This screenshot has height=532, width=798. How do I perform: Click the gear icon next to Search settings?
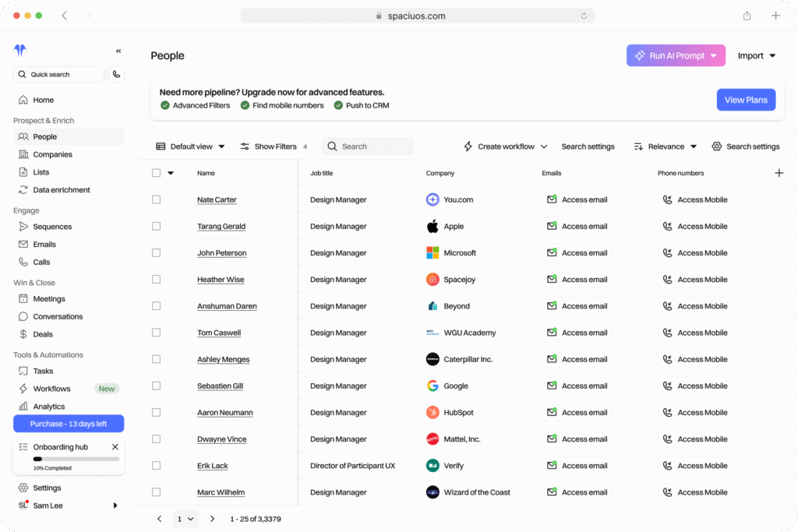[717, 146]
